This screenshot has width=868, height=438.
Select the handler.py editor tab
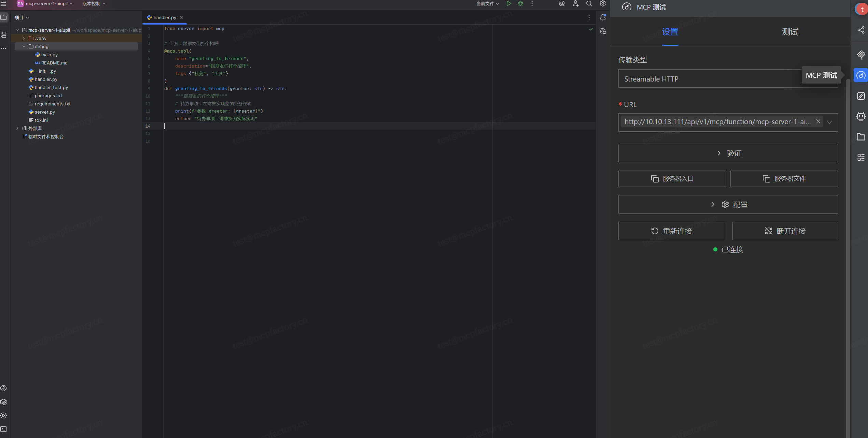(x=165, y=17)
